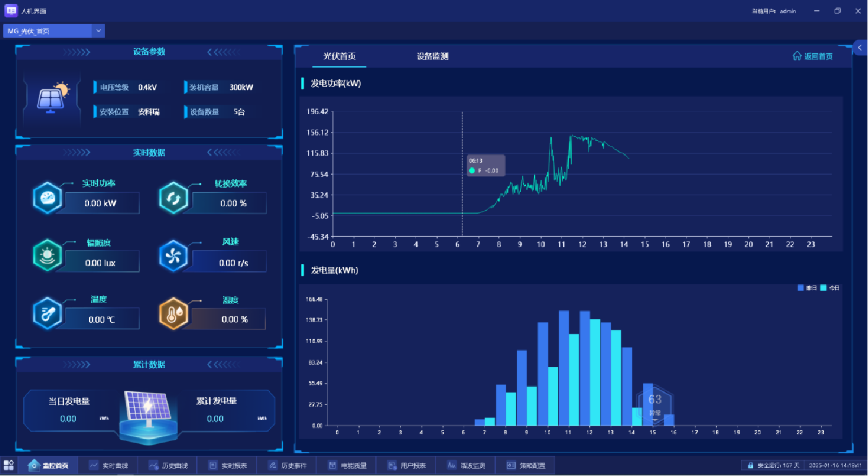Open the MG_光伏_首页 page dropdown

click(54, 31)
